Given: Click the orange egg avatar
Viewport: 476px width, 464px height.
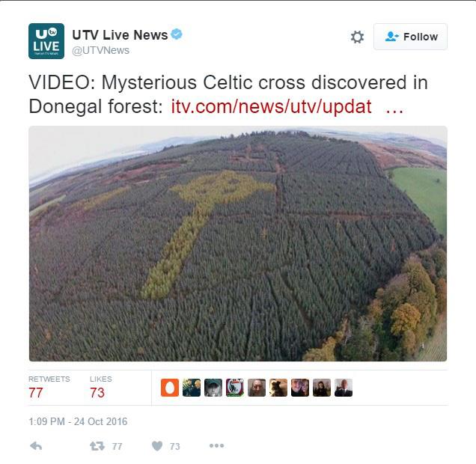Looking at the screenshot, I should click(170, 388).
